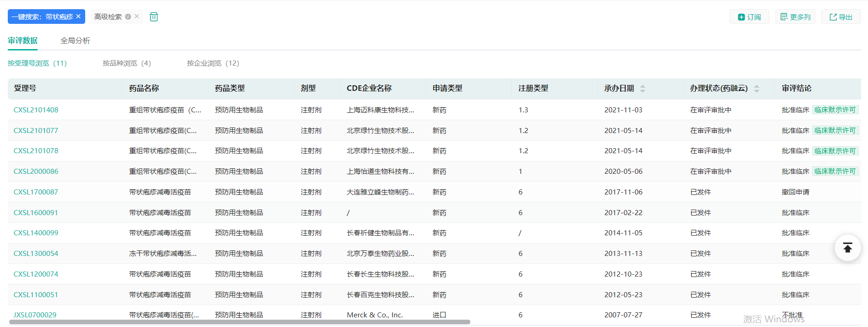
Task: Select the 审评数据 tab
Action: [23, 41]
